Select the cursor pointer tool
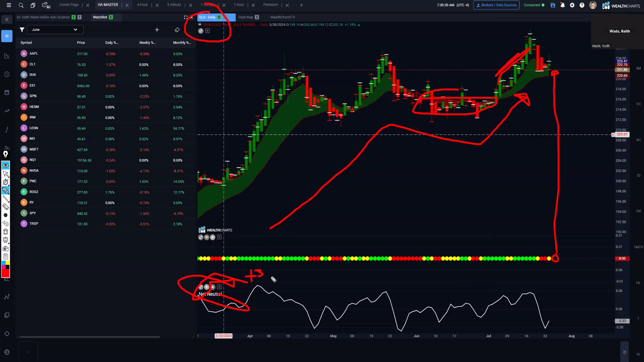The width and height of the screenshot is (644, 362). [x=6, y=174]
